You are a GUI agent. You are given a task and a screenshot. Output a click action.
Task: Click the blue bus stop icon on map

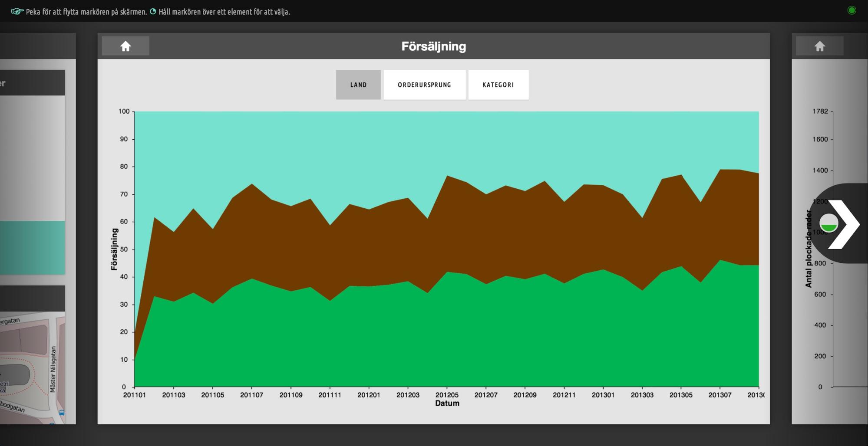[x=62, y=413]
